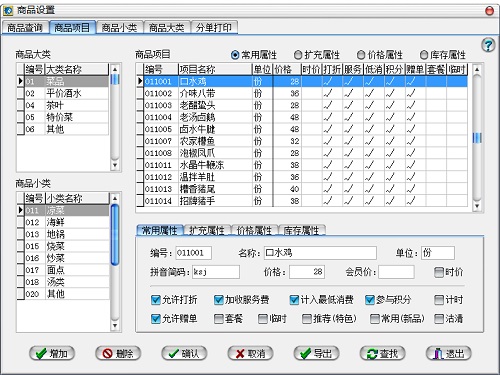Click the 价格 column header in item table
Image resolution: width=500 pixels, height=375 pixels.
(x=287, y=69)
